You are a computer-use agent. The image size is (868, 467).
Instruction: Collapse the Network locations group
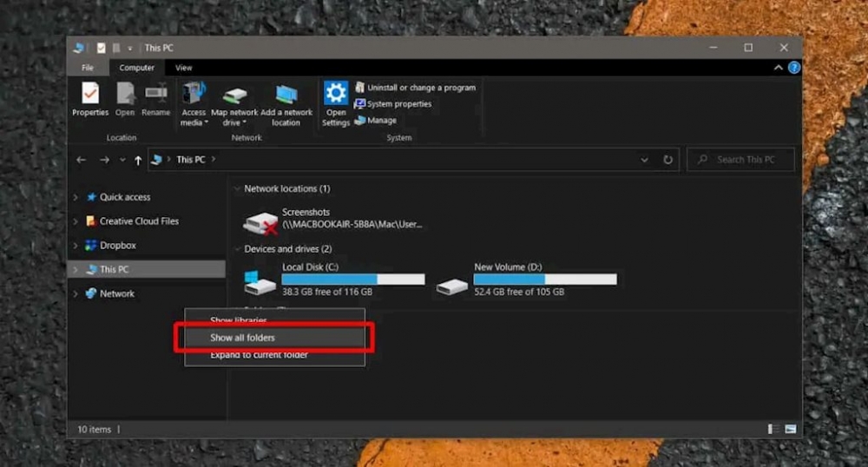tap(236, 188)
